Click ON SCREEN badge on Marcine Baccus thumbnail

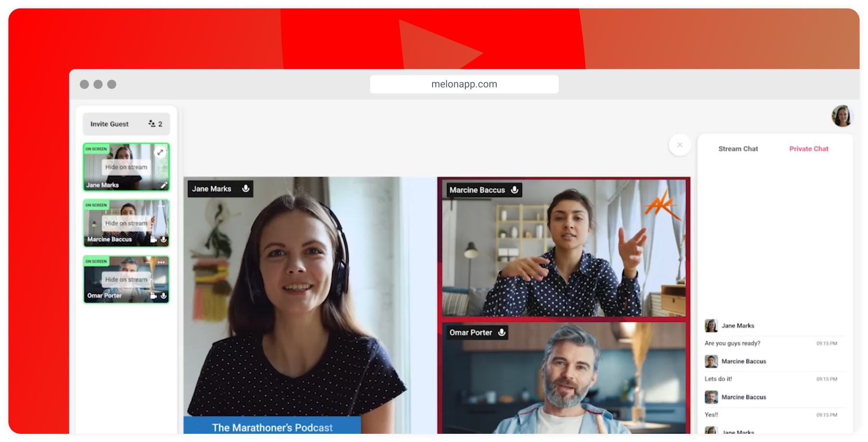(x=96, y=205)
